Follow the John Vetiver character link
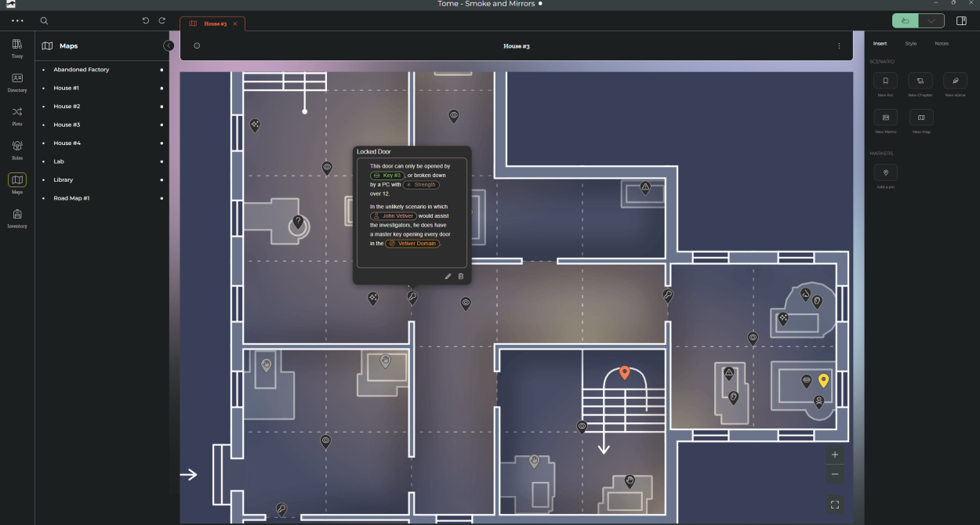 point(394,216)
